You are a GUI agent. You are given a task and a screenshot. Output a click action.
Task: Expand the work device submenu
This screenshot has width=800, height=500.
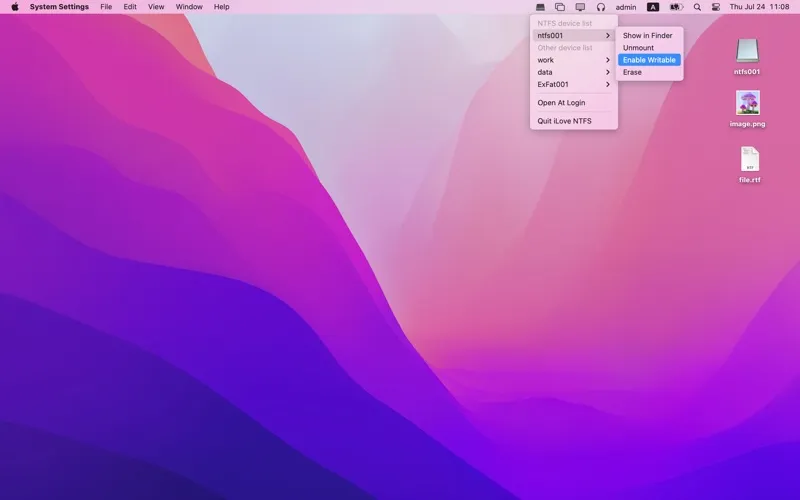[x=573, y=60]
